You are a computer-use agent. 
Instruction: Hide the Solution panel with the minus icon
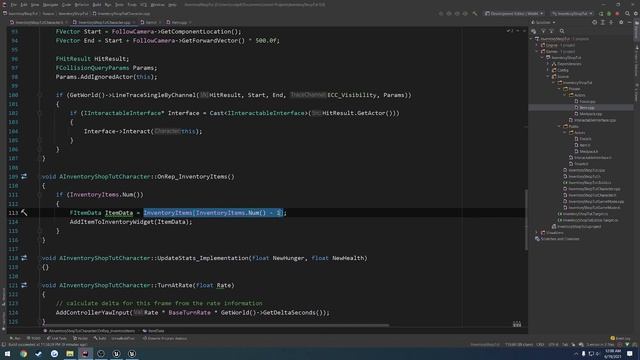tap(629, 22)
